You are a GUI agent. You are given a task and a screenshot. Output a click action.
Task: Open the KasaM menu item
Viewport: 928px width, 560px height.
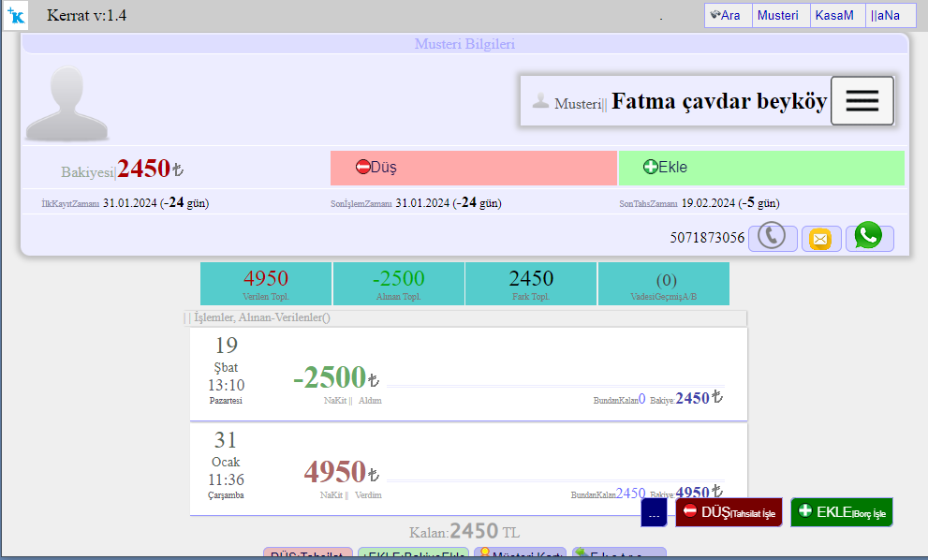pos(836,16)
